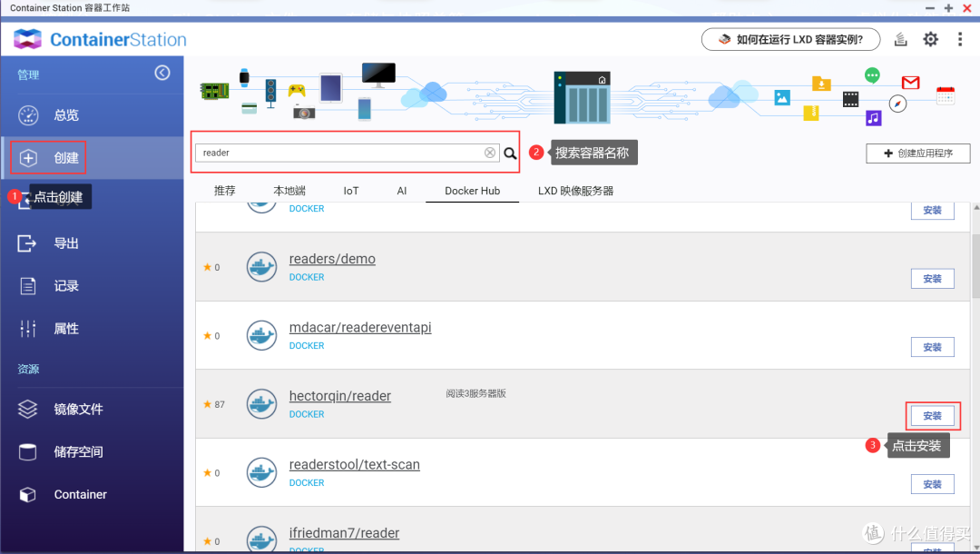Switch to AI tab
This screenshot has width=980, height=554.
click(402, 191)
